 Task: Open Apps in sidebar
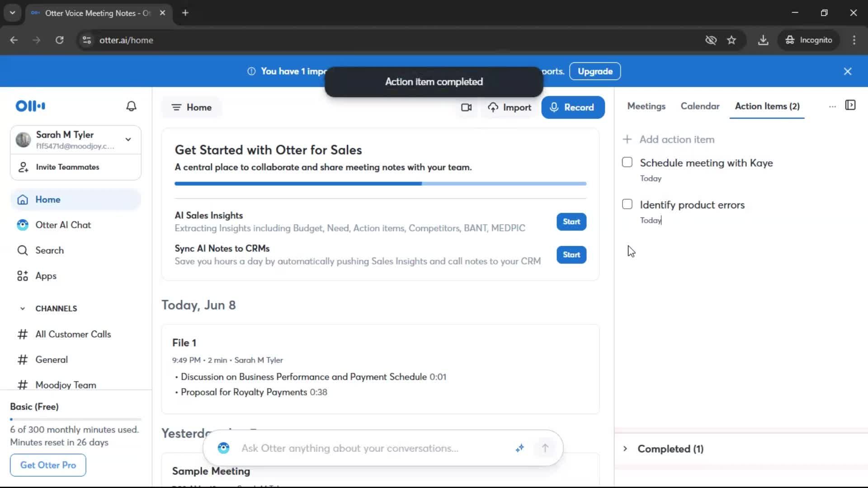(76, 276)
